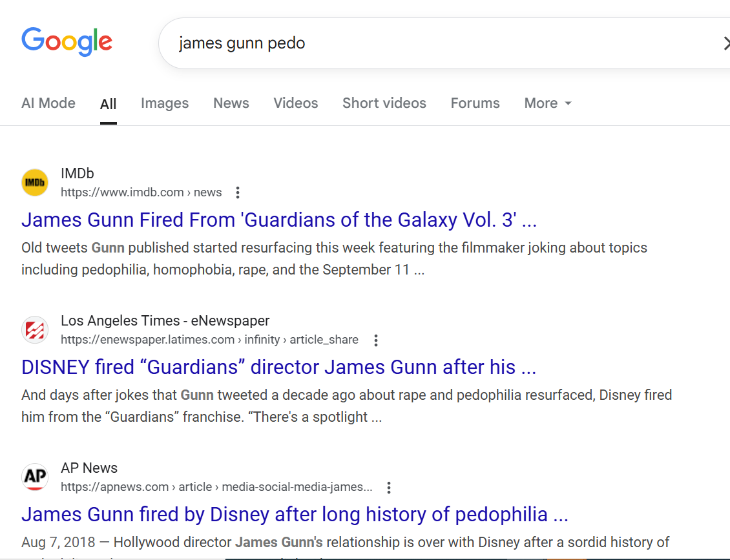Screen dimensions: 730x560
Task: Click the LA Times snippet text
Action: 347,406
